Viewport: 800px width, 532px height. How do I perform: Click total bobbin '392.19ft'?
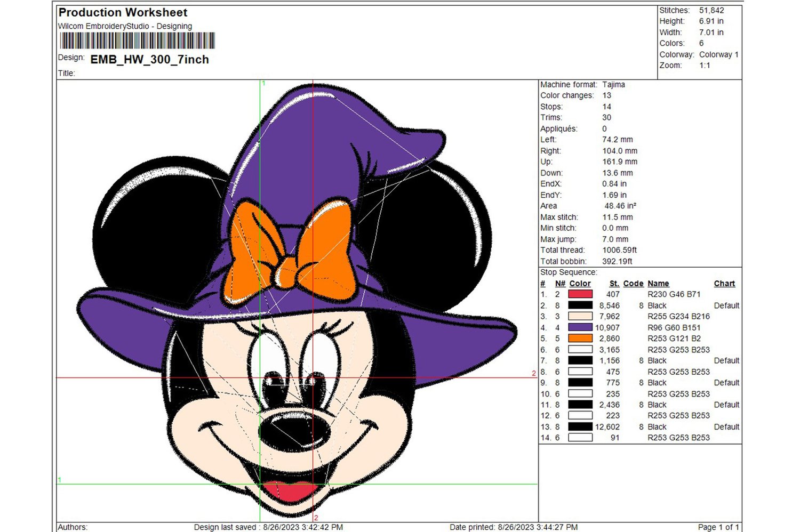pyautogui.click(x=618, y=261)
